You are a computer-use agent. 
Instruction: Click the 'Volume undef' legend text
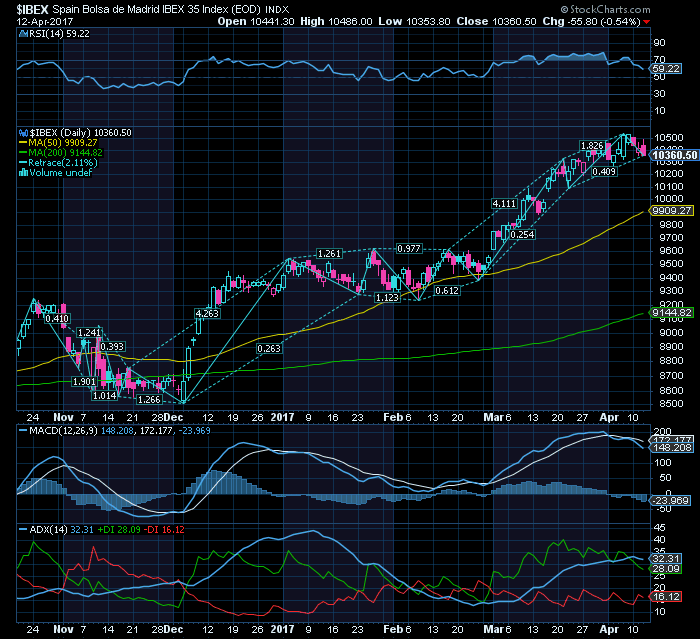coord(61,172)
